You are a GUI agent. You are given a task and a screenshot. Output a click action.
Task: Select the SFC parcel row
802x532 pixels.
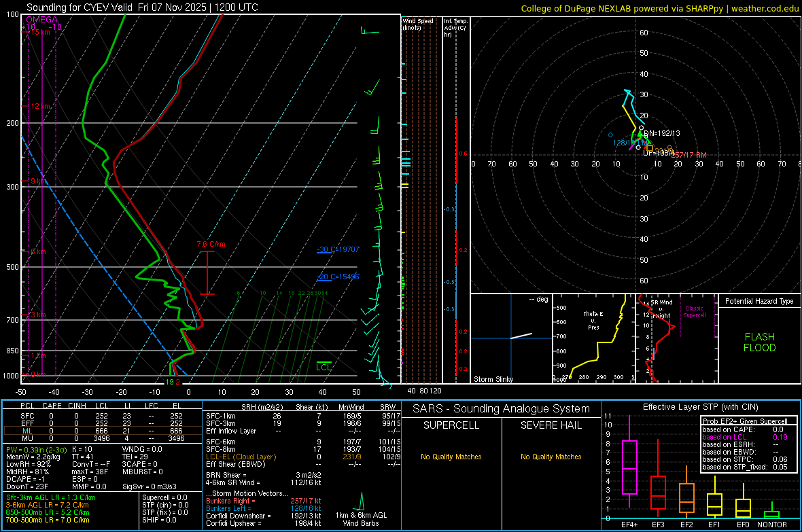click(x=101, y=416)
